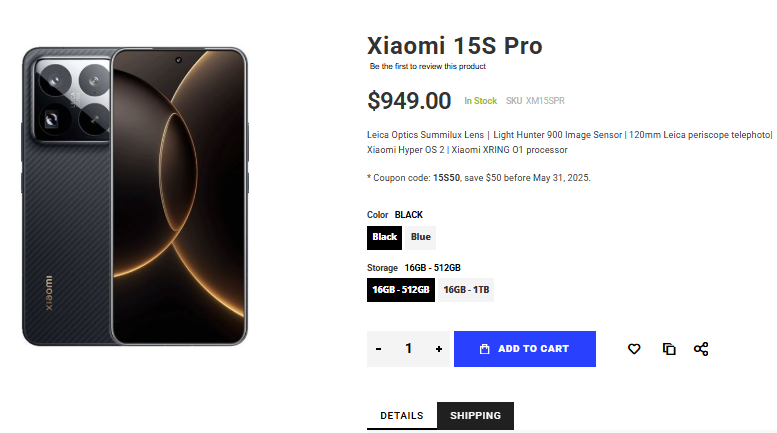Viewport: 777px width, 433px height.
Task: Click the Xiaomi 15S Pro product title
Action: [455, 46]
